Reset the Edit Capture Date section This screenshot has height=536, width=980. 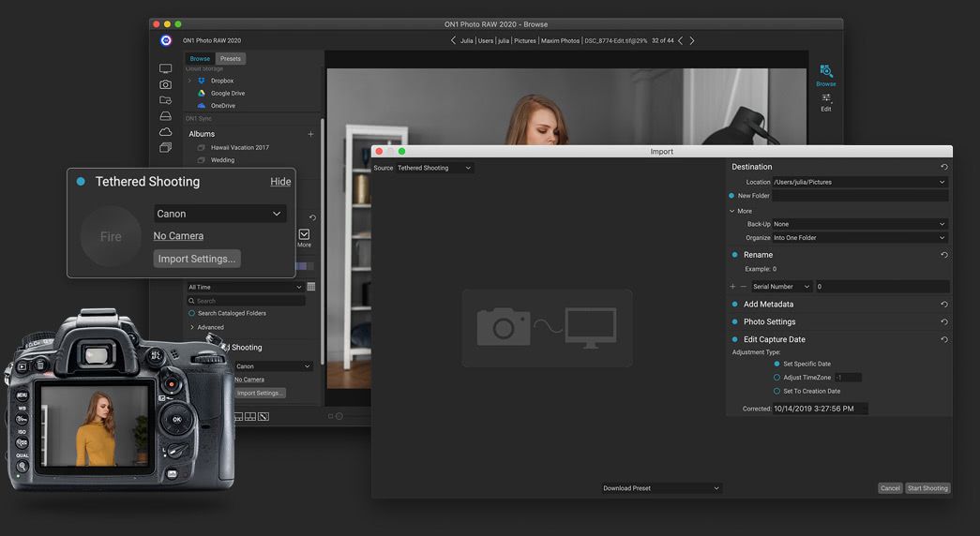943,339
